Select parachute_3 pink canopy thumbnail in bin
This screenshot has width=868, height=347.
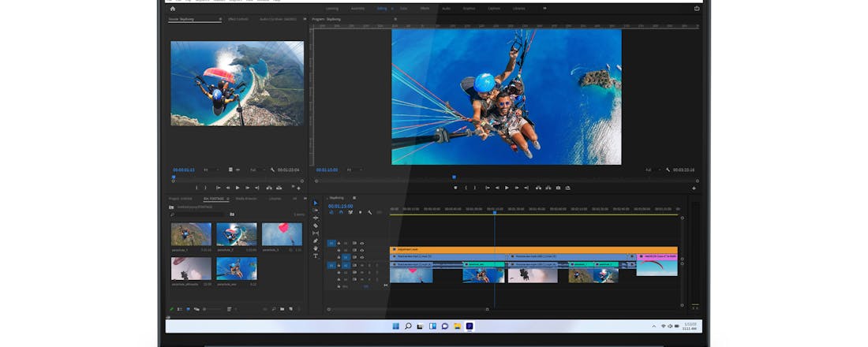click(x=282, y=234)
